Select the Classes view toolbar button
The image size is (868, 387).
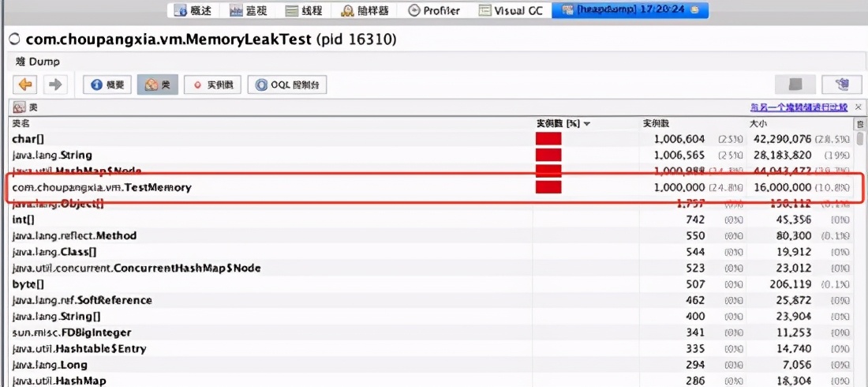pyautogui.click(x=157, y=85)
